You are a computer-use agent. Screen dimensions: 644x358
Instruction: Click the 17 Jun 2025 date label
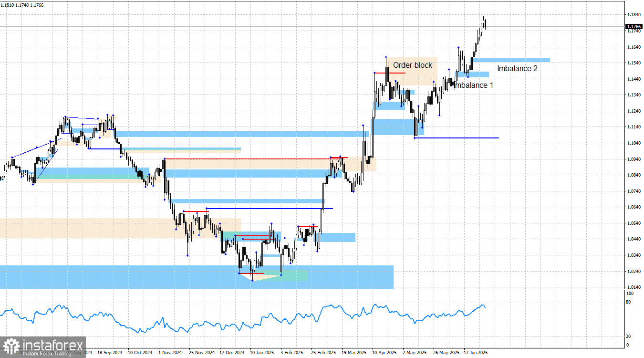point(477,352)
